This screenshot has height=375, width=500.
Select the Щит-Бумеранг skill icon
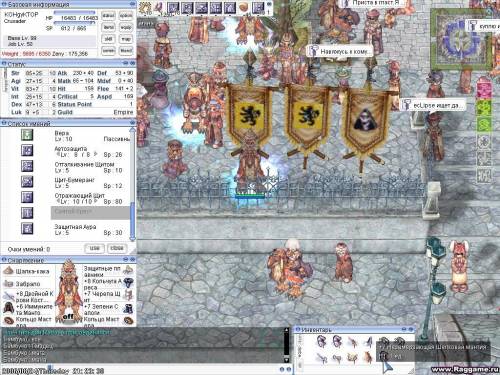click(27, 181)
